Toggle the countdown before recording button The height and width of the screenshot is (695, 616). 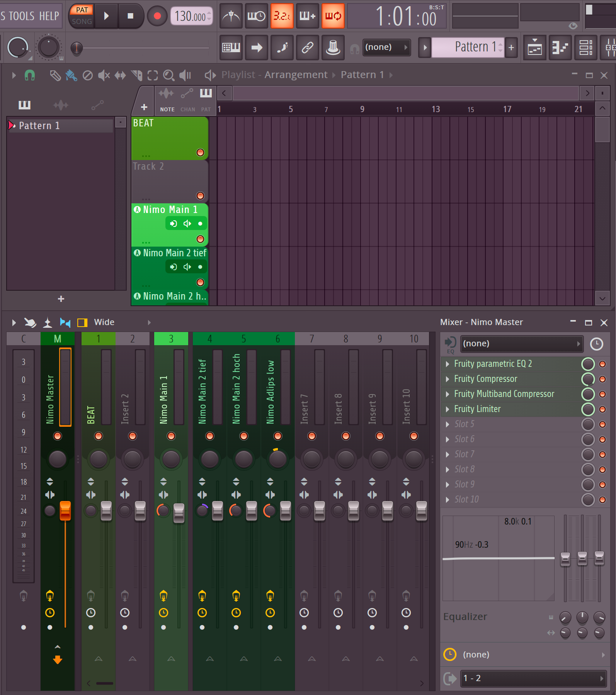pos(282,16)
